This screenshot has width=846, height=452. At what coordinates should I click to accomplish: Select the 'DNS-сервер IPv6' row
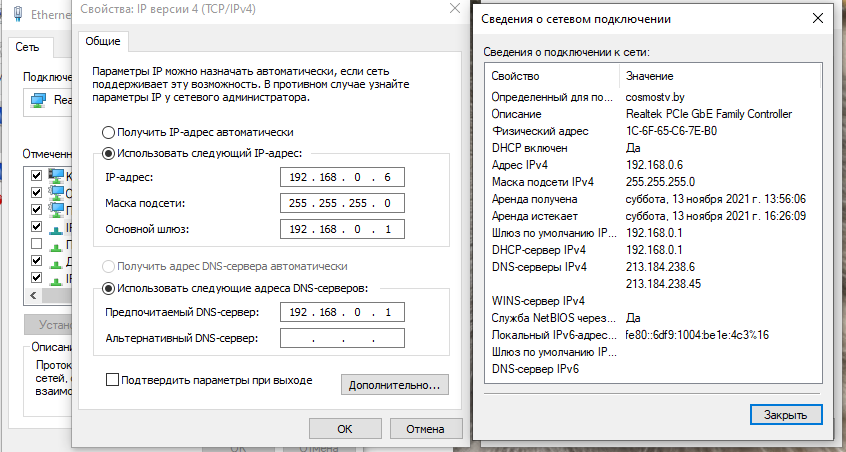point(653,369)
